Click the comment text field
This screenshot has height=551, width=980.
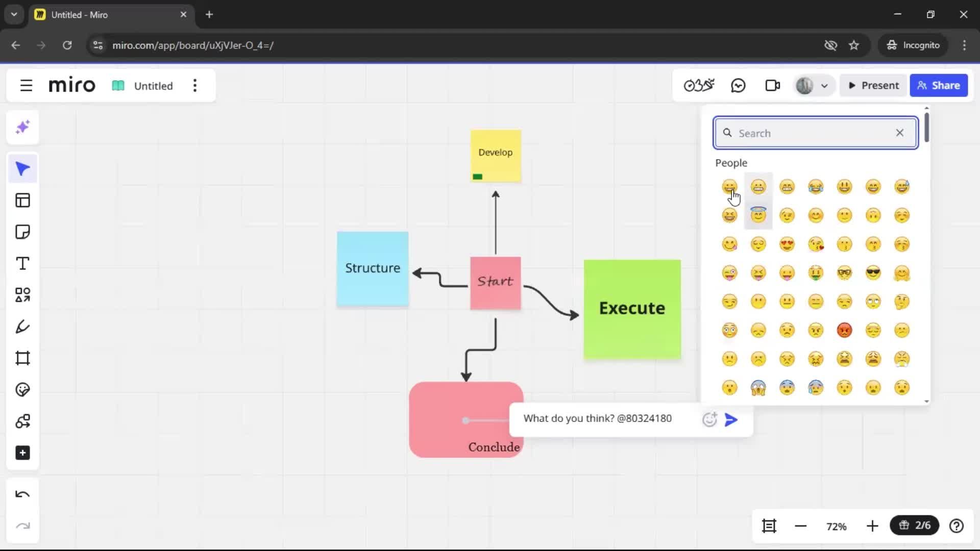point(607,418)
